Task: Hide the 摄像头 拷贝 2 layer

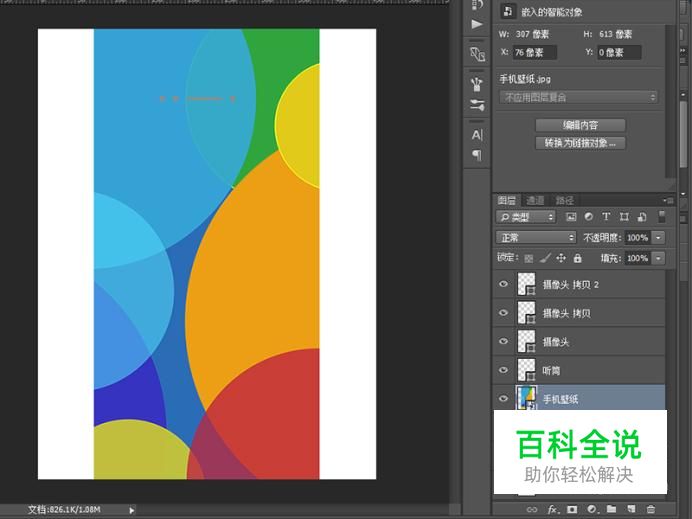Action: (503, 284)
